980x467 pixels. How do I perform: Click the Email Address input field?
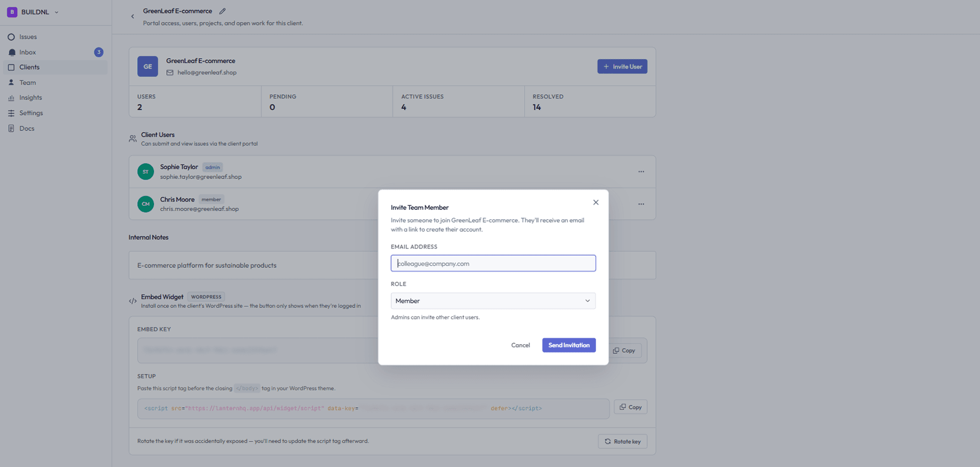click(493, 263)
